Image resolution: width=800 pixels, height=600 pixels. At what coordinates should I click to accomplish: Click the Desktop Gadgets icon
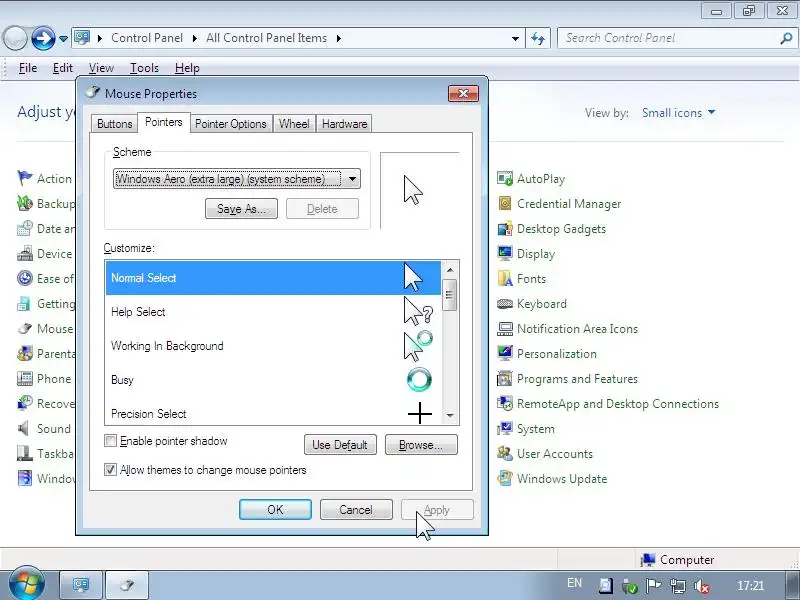click(505, 229)
